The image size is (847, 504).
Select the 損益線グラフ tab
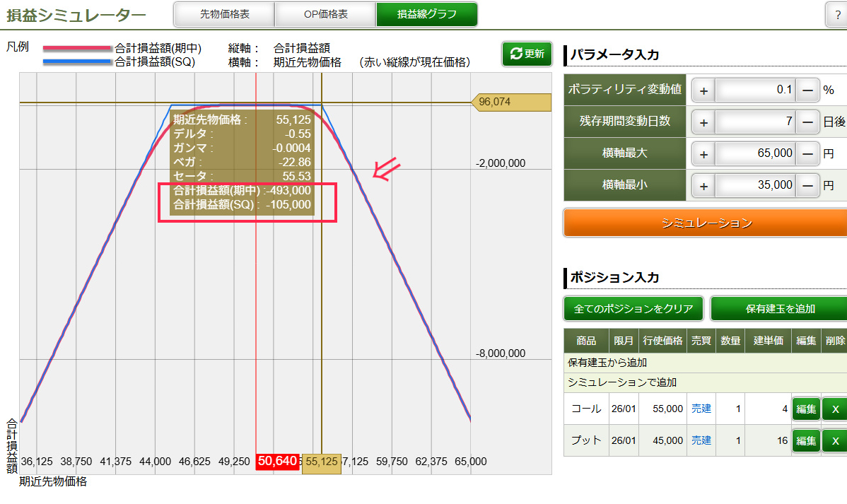click(x=426, y=14)
